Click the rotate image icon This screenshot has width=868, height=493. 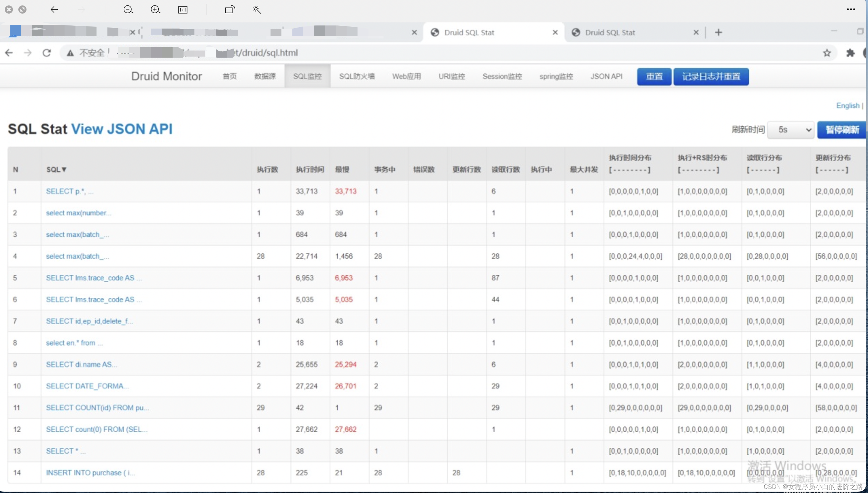click(230, 10)
